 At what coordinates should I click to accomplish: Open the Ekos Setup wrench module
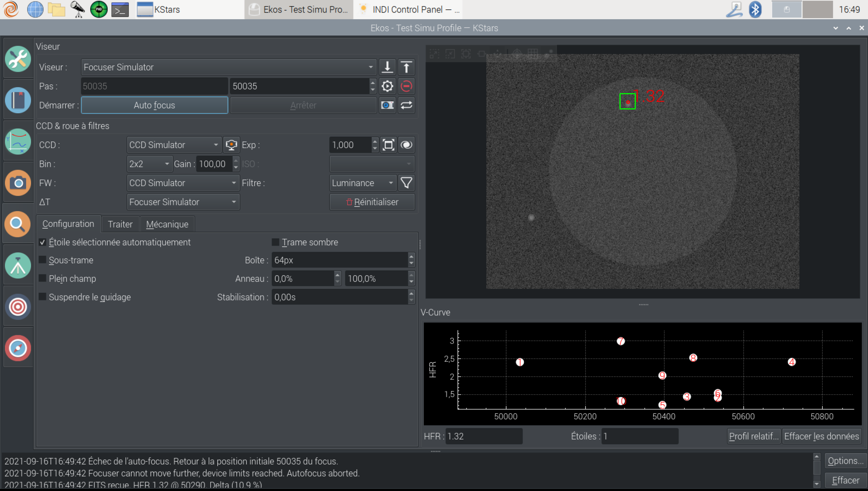click(x=17, y=59)
